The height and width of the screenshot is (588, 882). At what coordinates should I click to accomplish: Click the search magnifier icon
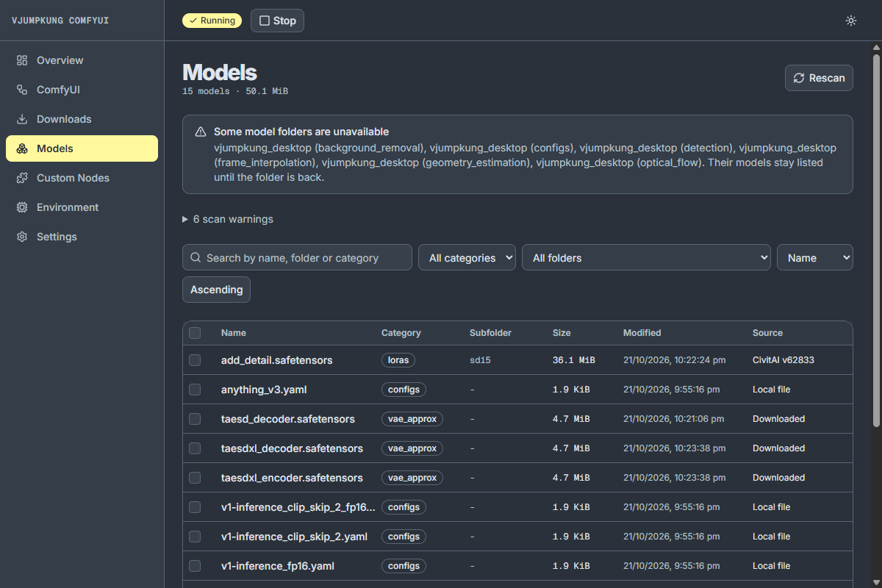pos(196,257)
